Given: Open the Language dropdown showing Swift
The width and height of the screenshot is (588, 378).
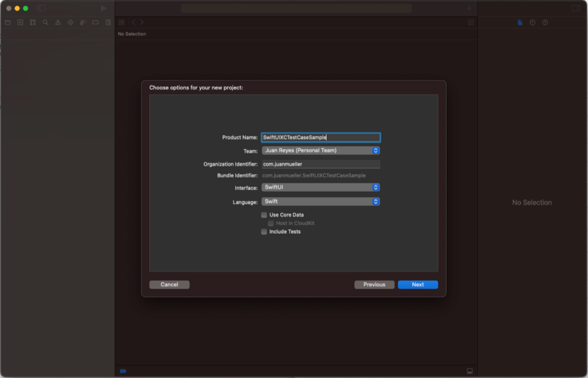Looking at the screenshot, I should [320, 202].
